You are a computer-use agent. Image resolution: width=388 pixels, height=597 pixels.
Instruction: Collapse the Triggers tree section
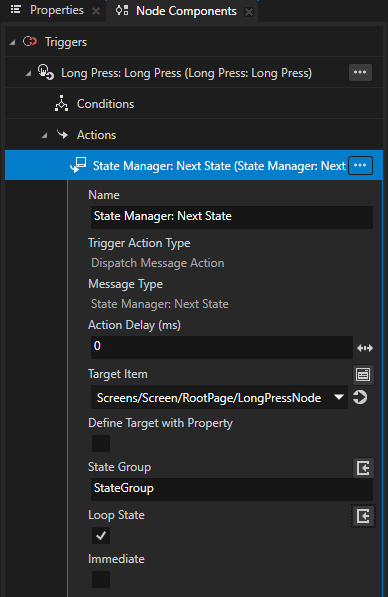(x=13, y=42)
